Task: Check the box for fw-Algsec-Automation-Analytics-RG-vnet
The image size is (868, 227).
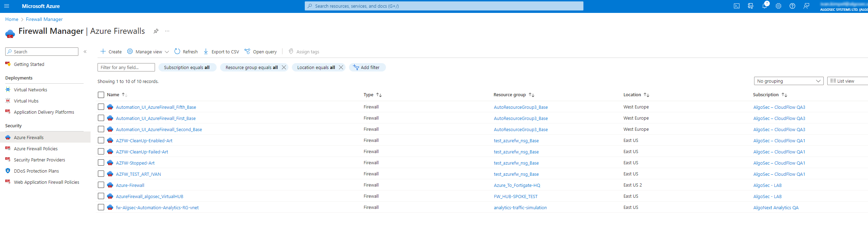Action: [x=101, y=207]
